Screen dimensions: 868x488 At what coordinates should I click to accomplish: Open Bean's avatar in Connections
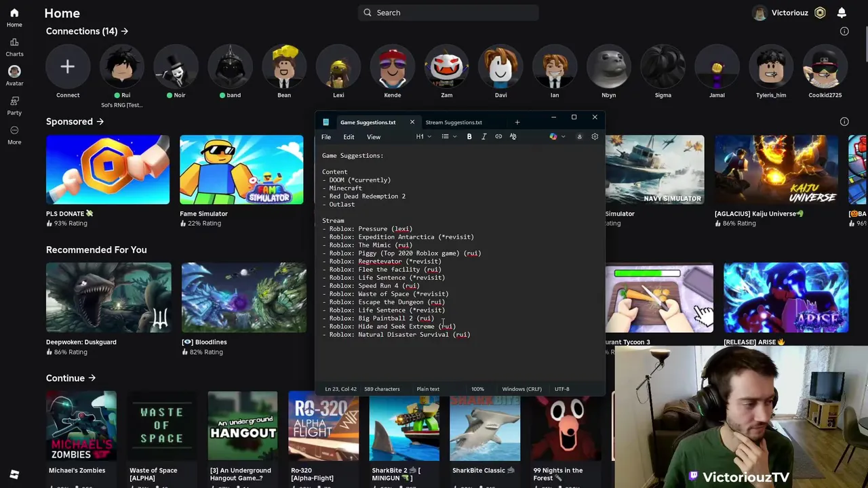tap(284, 66)
